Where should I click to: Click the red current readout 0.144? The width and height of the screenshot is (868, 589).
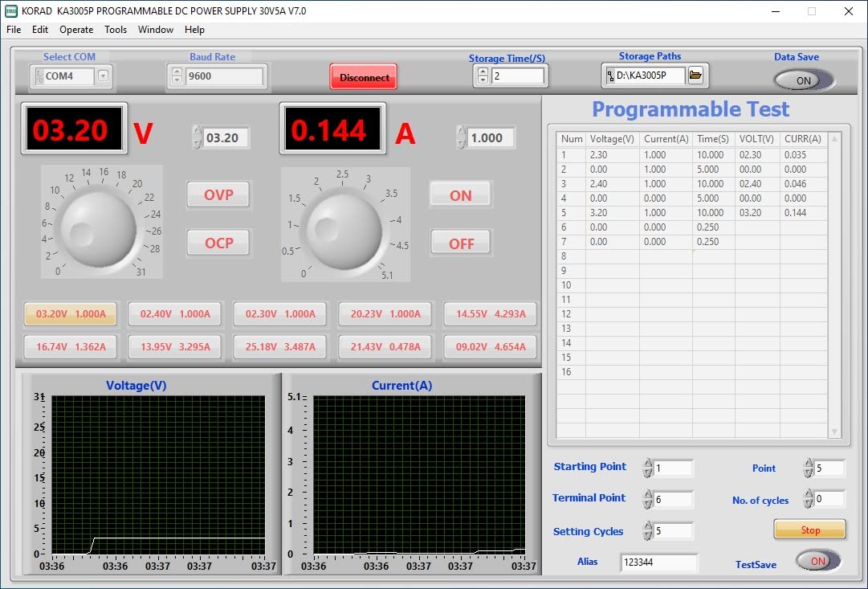point(332,129)
